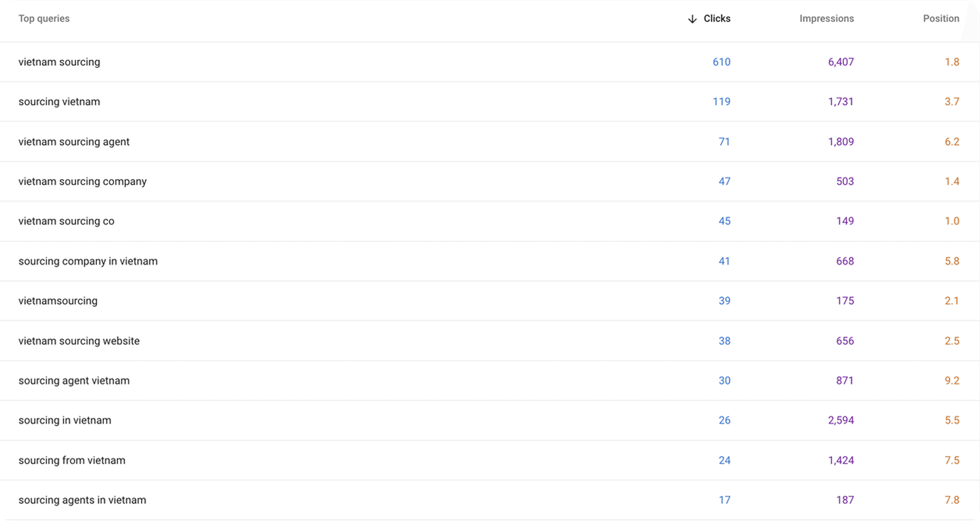Click the 2,594 impressions value
The height and width of the screenshot is (524, 980).
pos(841,420)
